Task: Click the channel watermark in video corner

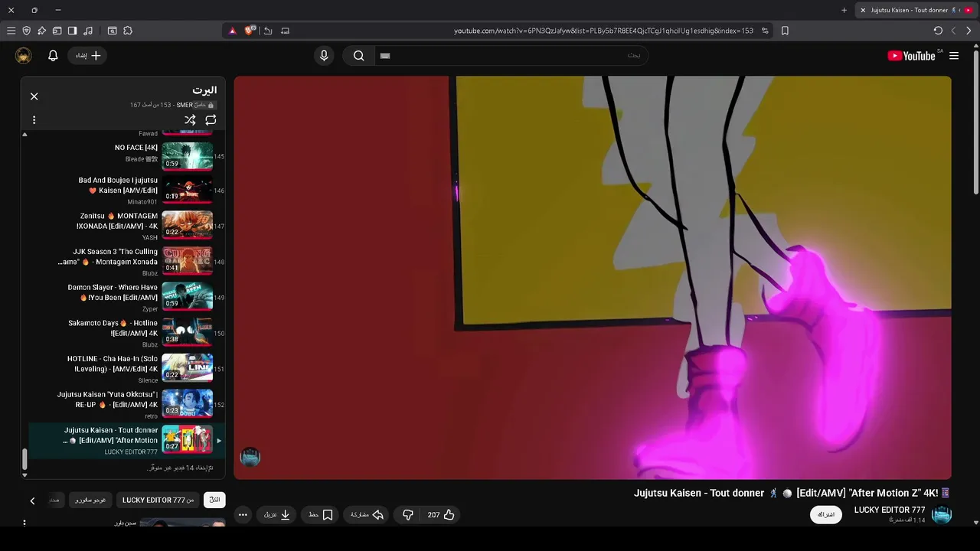Action: tap(250, 457)
